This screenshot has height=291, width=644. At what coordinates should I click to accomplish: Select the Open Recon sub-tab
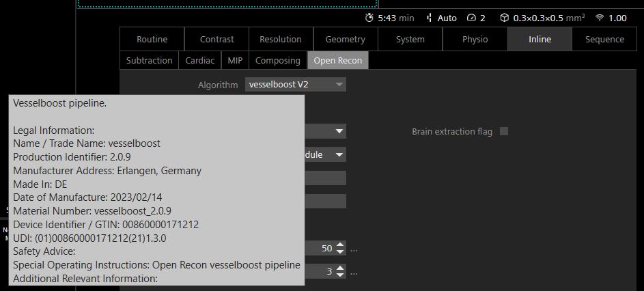tap(338, 60)
